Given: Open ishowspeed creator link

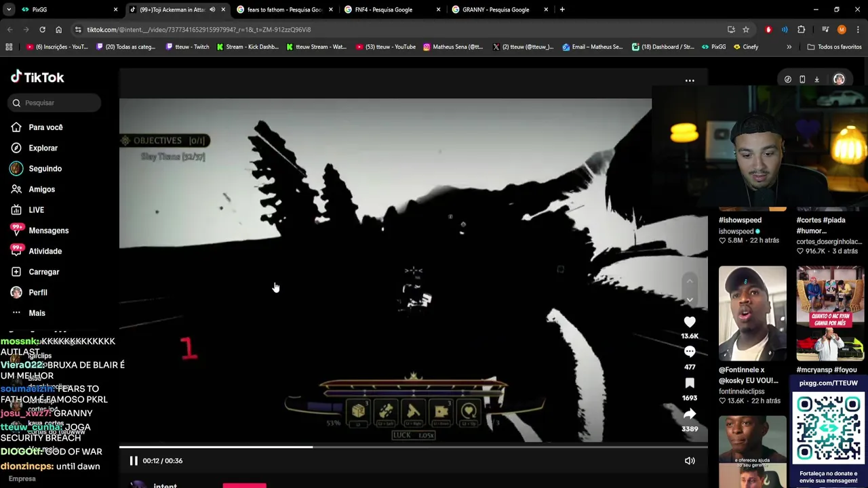Looking at the screenshot, I should tap(736, 231).
